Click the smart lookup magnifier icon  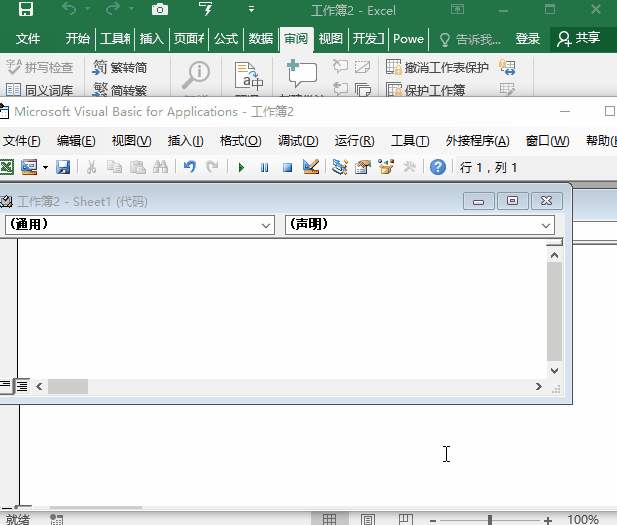(196, 75)
